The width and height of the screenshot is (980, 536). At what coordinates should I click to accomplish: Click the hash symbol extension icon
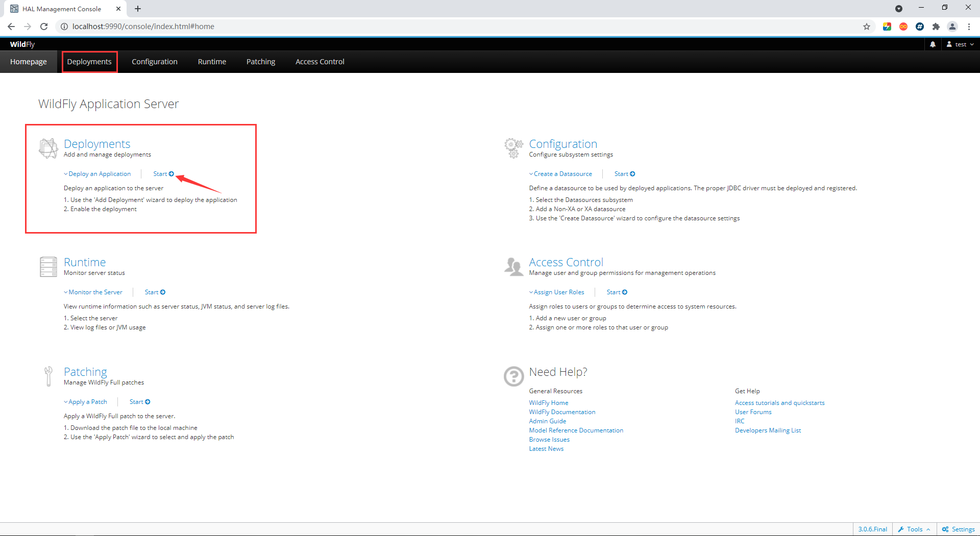[x=920, y=27]
